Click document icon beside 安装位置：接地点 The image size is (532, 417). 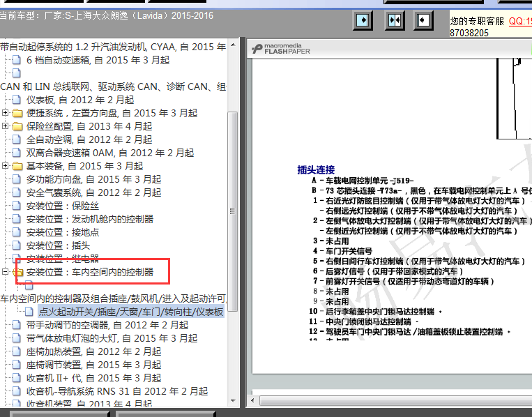17,232
